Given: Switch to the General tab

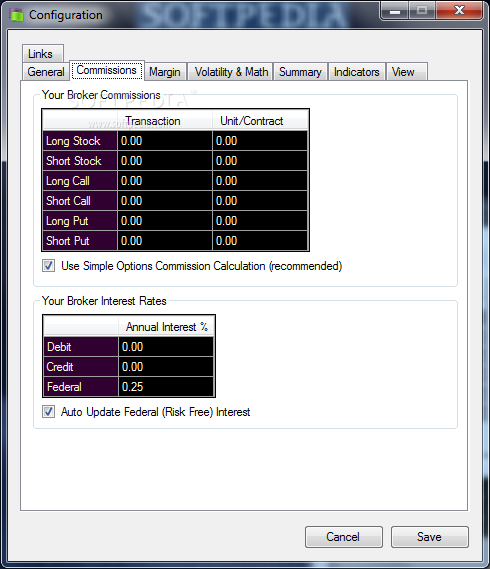Looking at the screenshot, I should 46,71.
